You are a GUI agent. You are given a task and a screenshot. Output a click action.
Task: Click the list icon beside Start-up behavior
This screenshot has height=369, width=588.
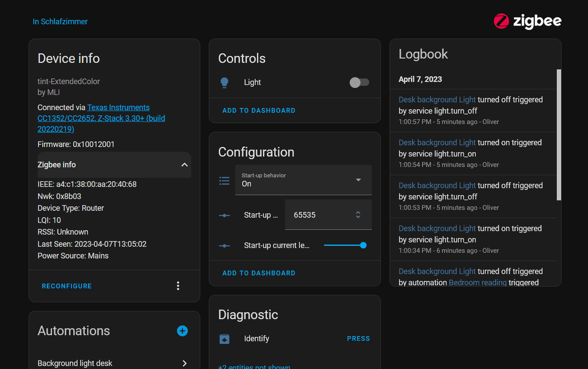pyautogui.click(x=224, y=180)
